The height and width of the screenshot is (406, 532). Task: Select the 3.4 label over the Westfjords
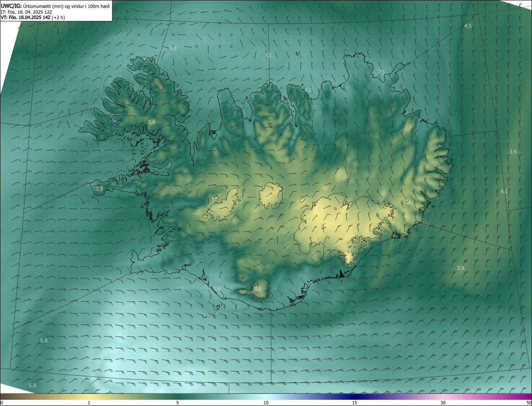click(151, 122)
